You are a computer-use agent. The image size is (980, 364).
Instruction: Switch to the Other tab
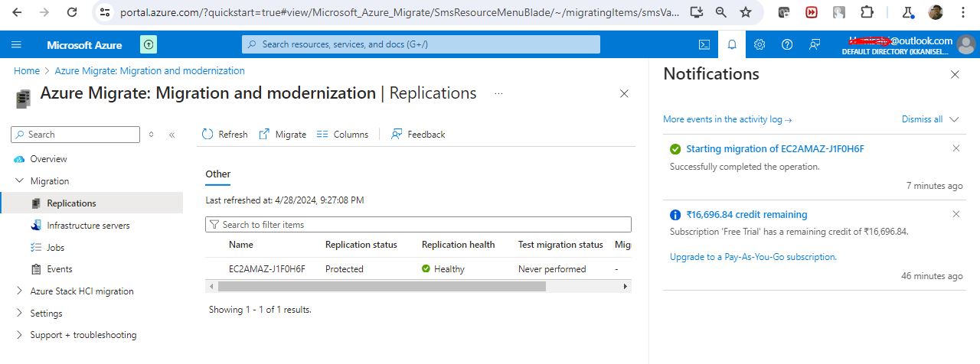(218, 174)
